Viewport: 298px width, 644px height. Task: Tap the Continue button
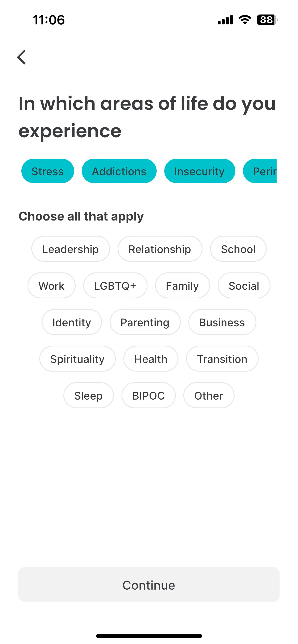click(x=149, y=585)
